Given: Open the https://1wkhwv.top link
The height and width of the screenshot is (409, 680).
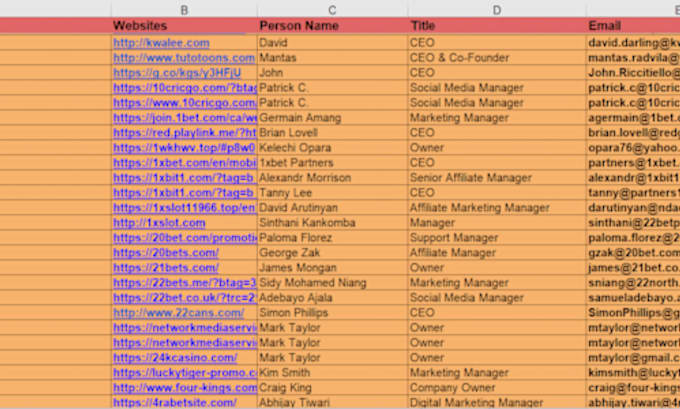Looking at the screenshot, I should (184, 147).
